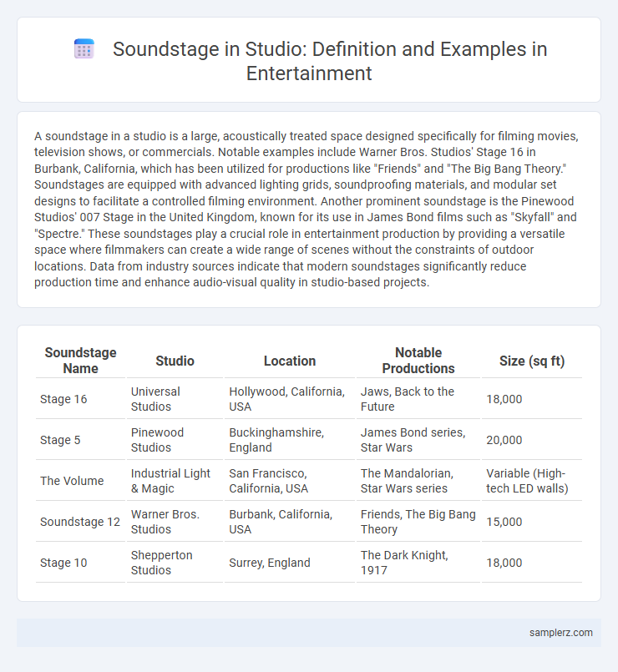Click the Stage 10 cell

(81, 563)
